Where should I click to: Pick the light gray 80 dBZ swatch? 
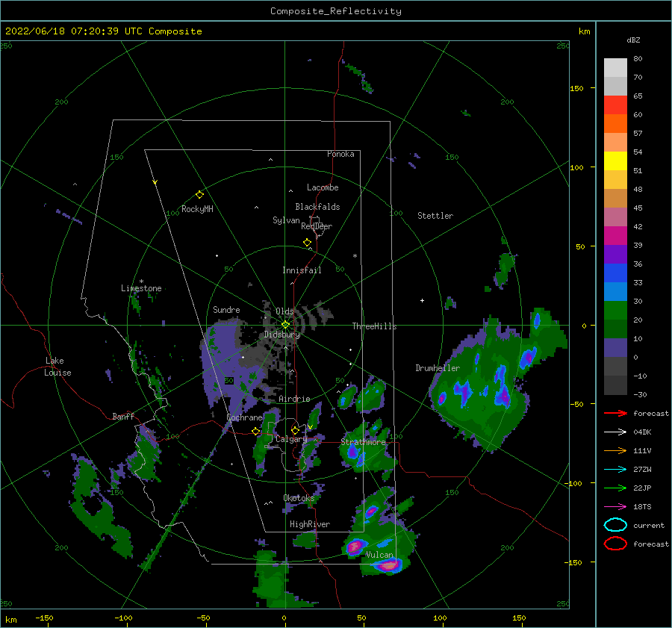615,67
